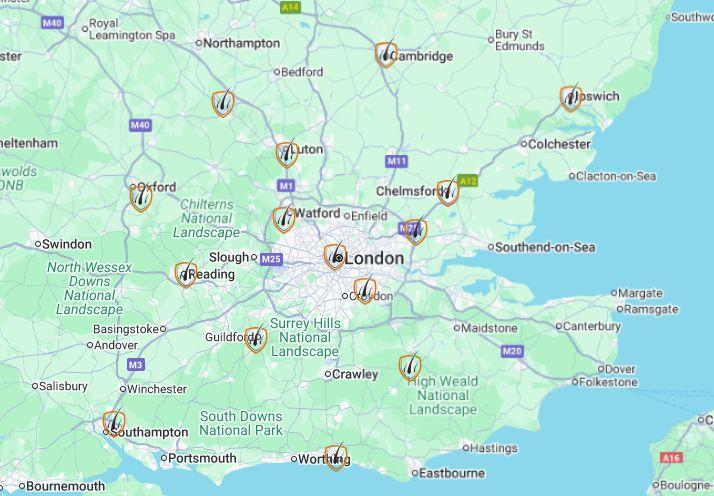Select the Maidstone place label
This screenshot has height=496, width=714.
pyautogui.click(x=489, y=328)
